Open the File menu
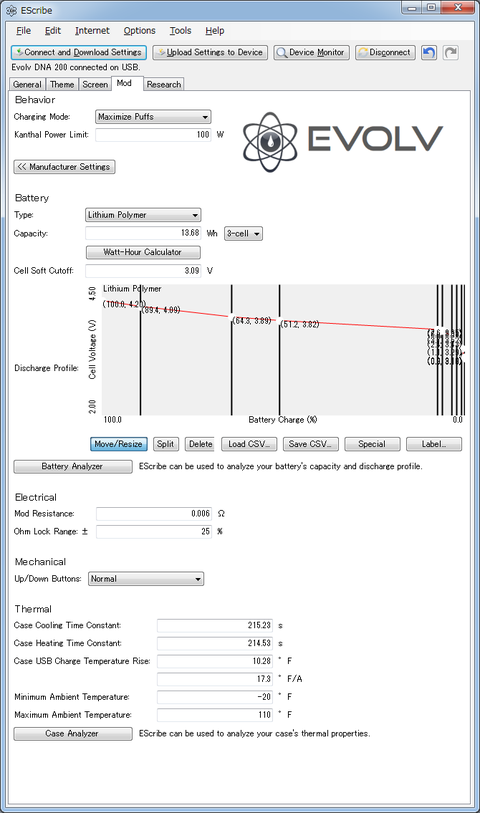 click(x=23, y=31)
